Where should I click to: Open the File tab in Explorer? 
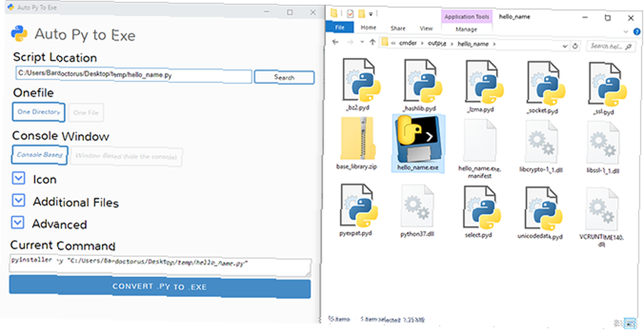[339, 28]
